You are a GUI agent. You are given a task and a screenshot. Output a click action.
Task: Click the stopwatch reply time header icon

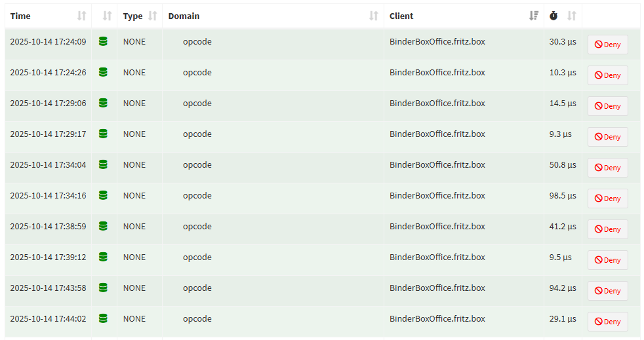coord(553,16)
